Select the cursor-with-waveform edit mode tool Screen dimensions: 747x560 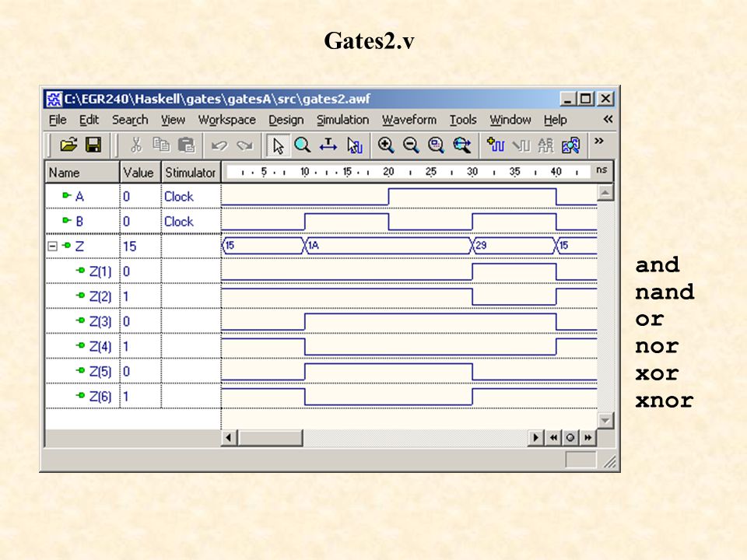(x=355, y=145)
